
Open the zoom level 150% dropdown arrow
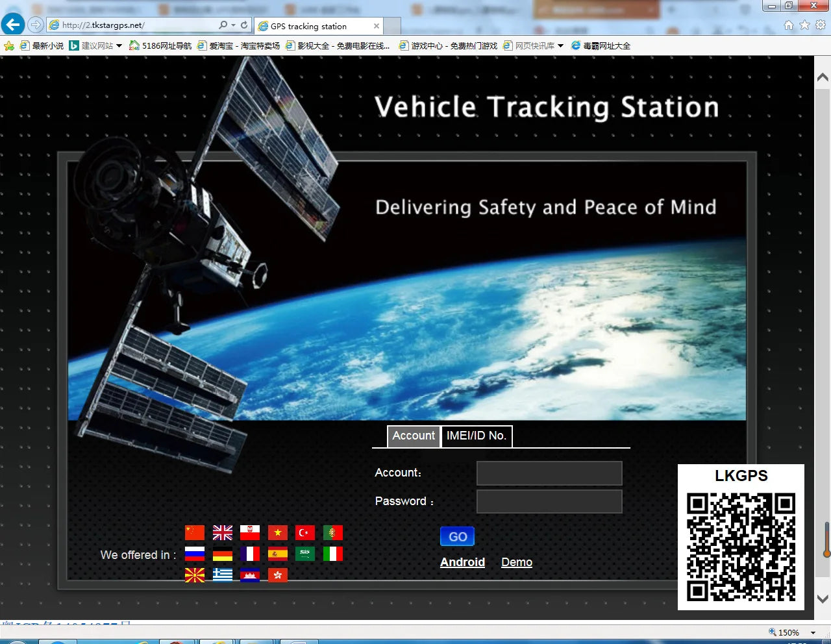tap(813, 632)
